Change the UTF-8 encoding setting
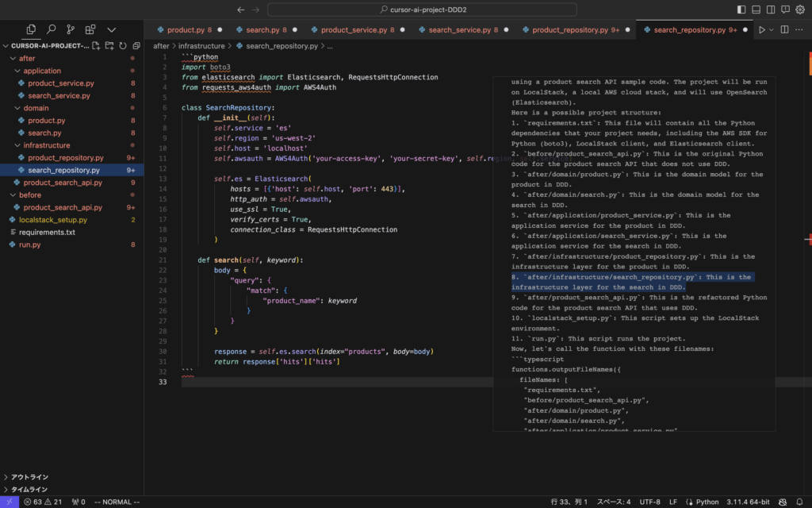 click(x=650, y=502)
